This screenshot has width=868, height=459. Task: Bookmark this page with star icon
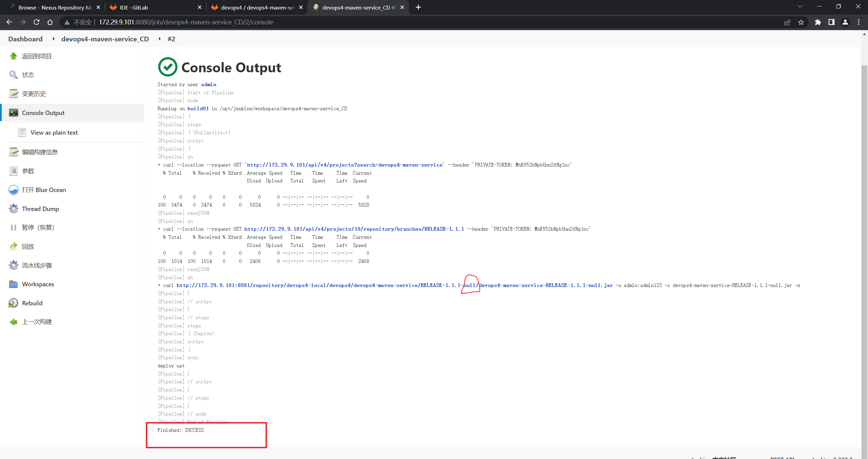[x=801, y=22]
